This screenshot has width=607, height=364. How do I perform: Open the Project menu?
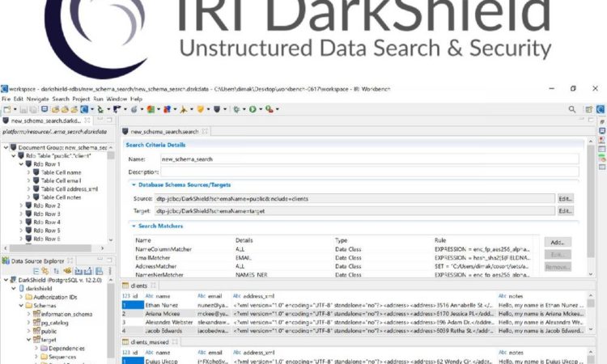click(81, 99)
